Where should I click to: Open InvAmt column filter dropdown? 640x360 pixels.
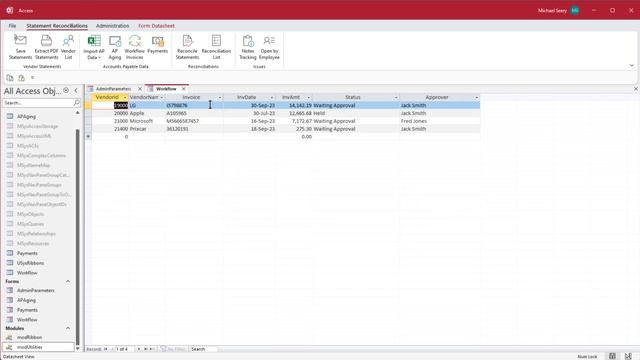pyautogui.click(x=309, y=98)
